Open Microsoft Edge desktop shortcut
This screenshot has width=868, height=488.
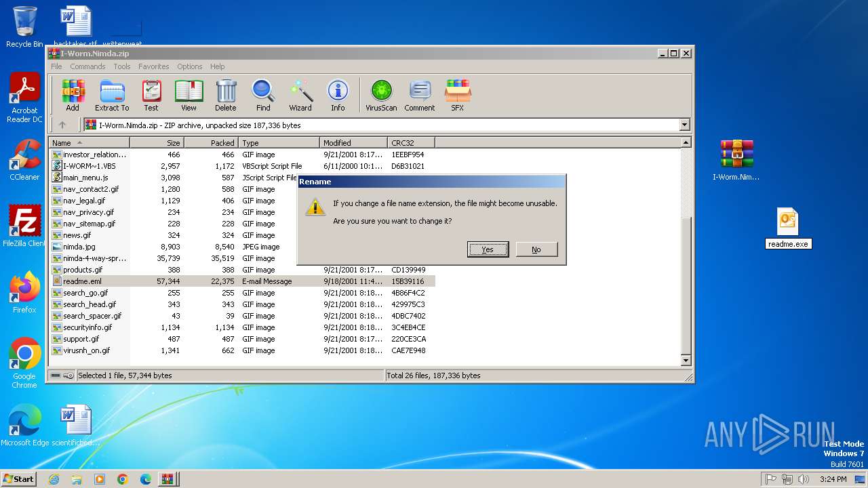[24, 426]
